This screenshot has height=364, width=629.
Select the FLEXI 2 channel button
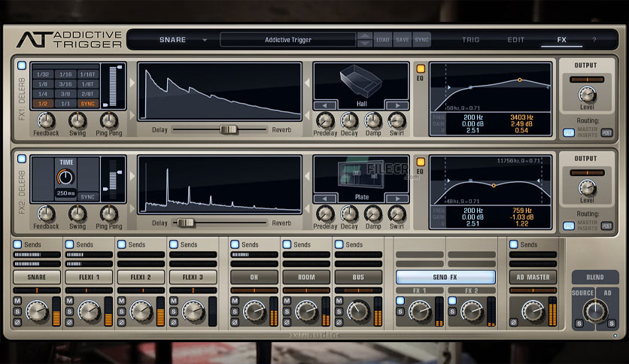(x=141, y=277)
